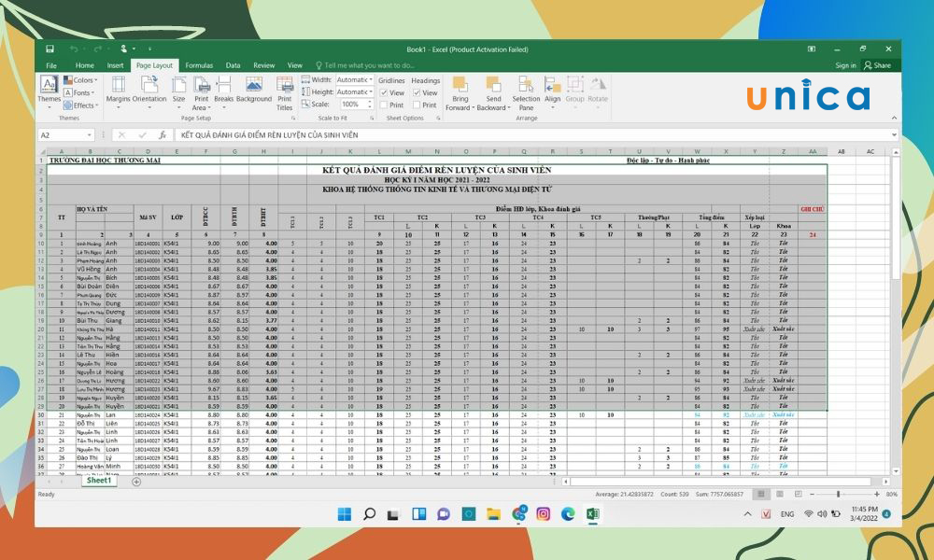Click the Share button
Viewport: 934px width, 560px height.
877,65
